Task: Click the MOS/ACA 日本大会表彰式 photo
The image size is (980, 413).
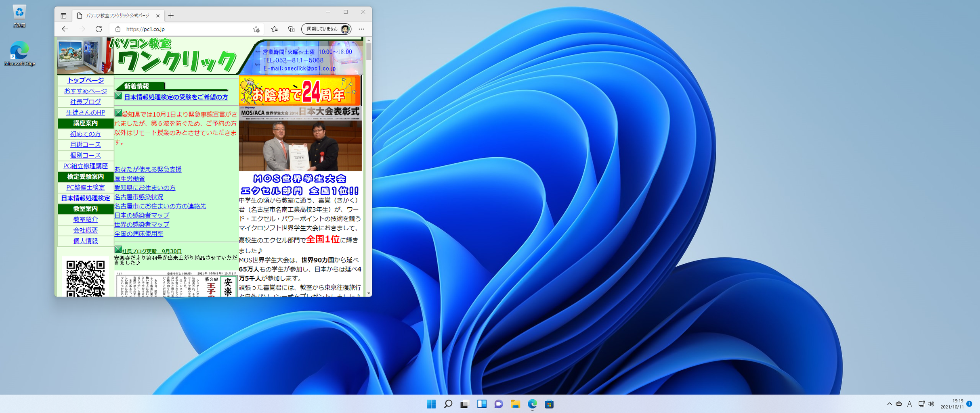Action: [300, 138]
